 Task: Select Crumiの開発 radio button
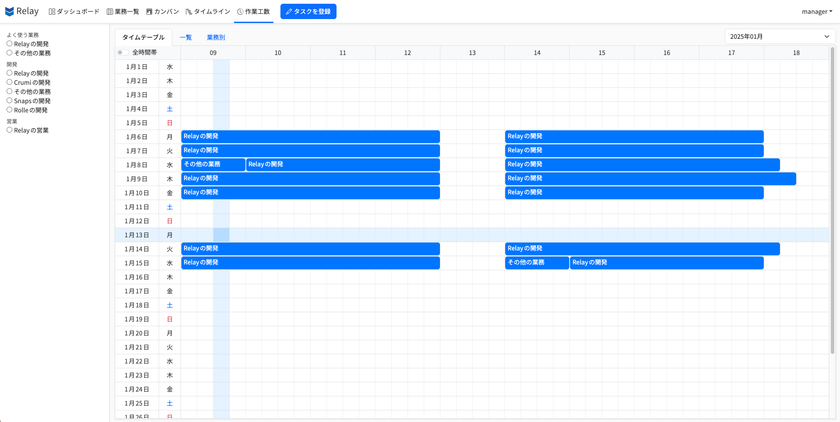9,82
